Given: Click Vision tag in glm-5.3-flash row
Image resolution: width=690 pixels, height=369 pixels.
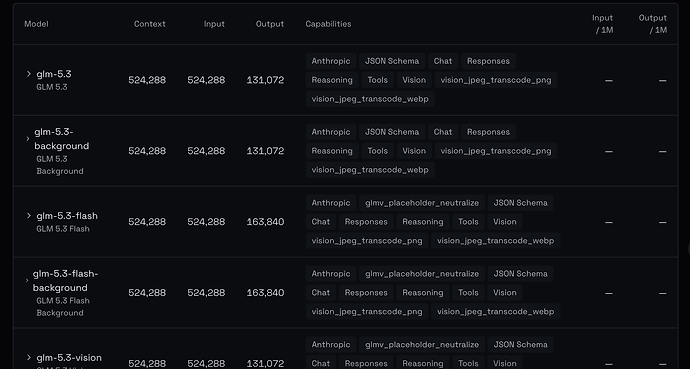Looking at the screenshot, I should (x=505, y=222).
